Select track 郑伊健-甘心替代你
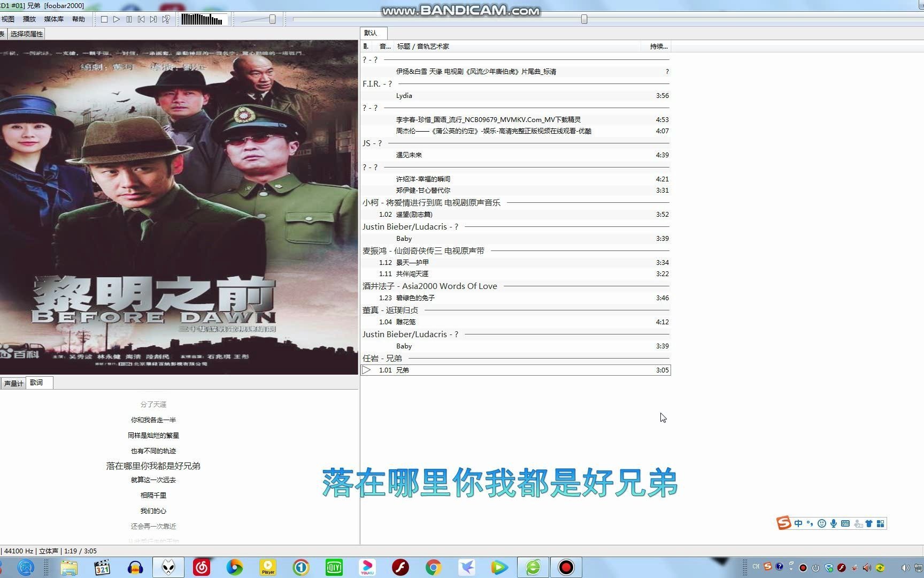This screenshot has height=578, width=924. coord(515,191)
